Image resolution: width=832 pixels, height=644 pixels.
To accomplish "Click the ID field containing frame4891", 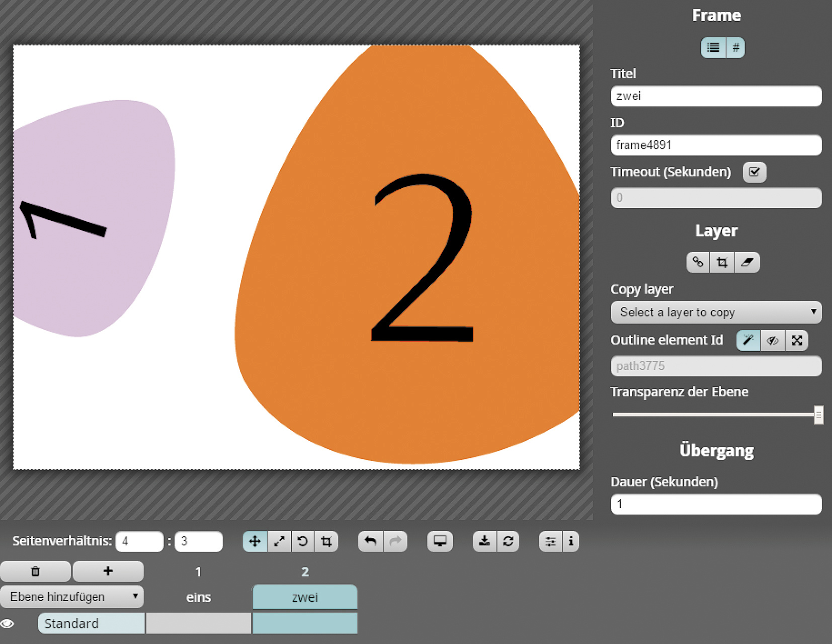I will (x=716, y=145).
